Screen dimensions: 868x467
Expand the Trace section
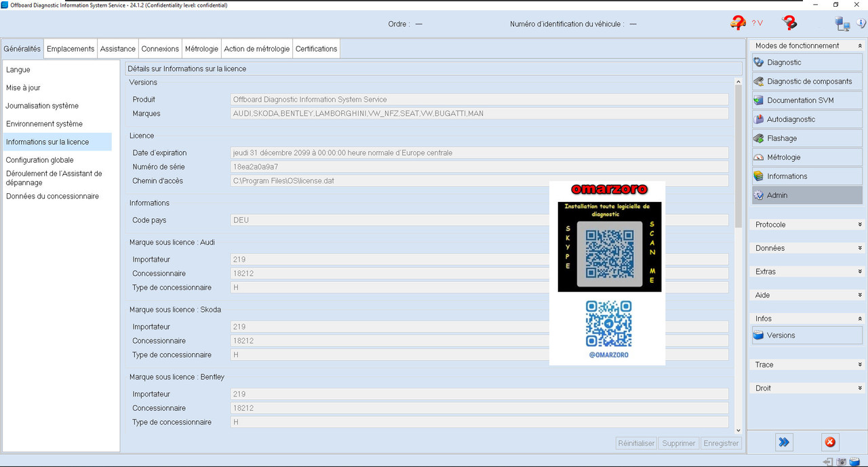click(807, 365)
